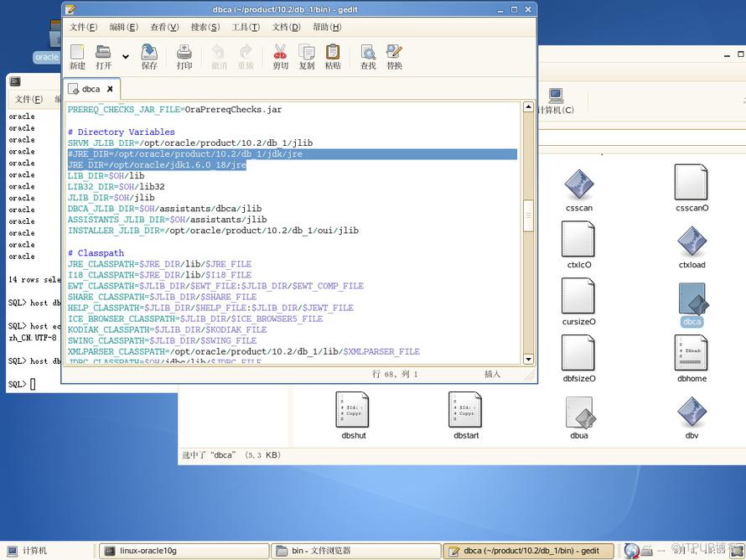Click the Open (打开) file icon in gedit
746x560 pixels.
(x=103, y=57)
